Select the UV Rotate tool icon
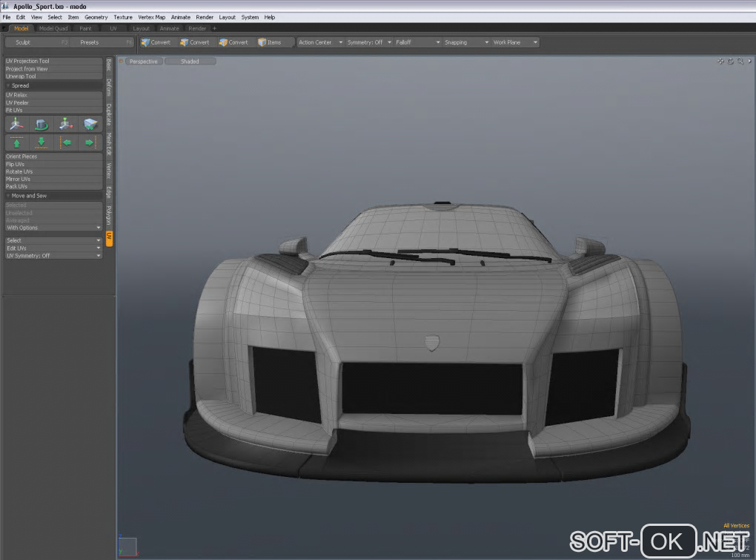The width and height of the screenshot is (756, 560). click(x=42, y=124)
